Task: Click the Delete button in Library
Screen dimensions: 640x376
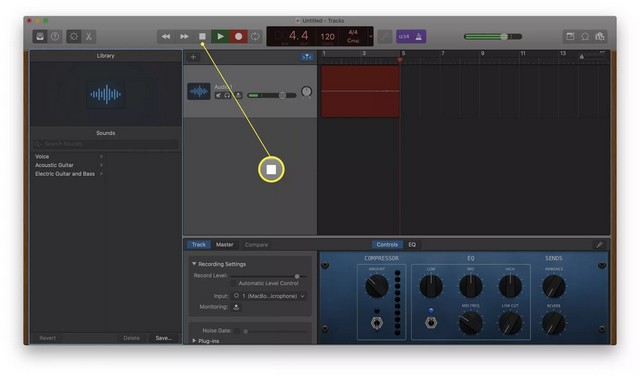Action: pyautogui.click(x=131, y=338)
